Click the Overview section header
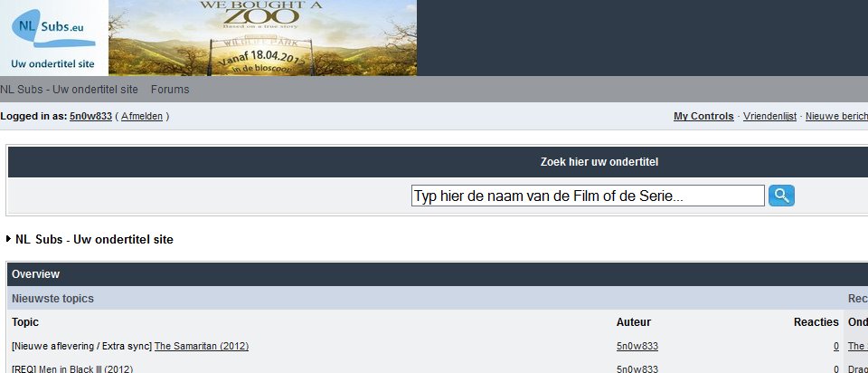 click(x=35, y=273)
